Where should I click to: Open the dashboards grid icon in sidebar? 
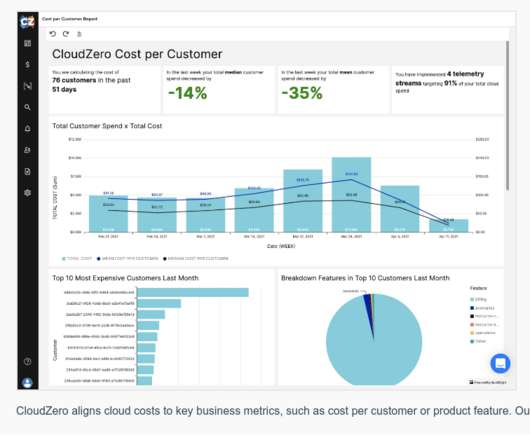click(28, 43)
